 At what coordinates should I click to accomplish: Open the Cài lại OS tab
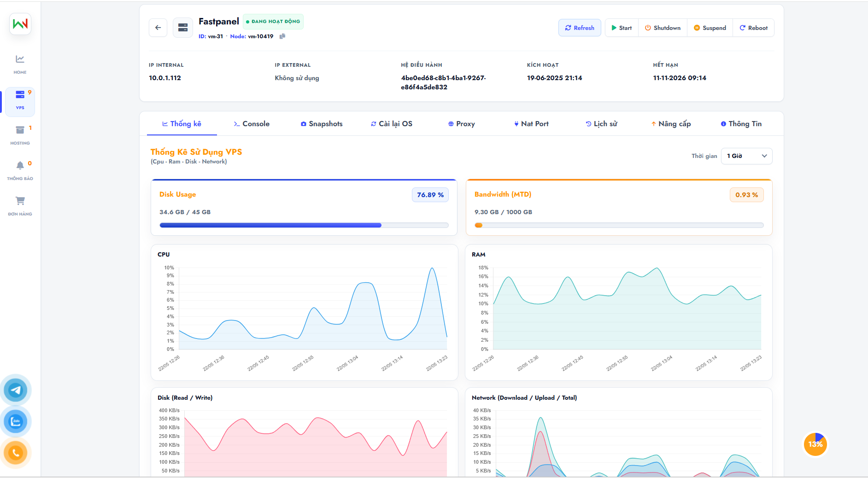click(392, 124)
